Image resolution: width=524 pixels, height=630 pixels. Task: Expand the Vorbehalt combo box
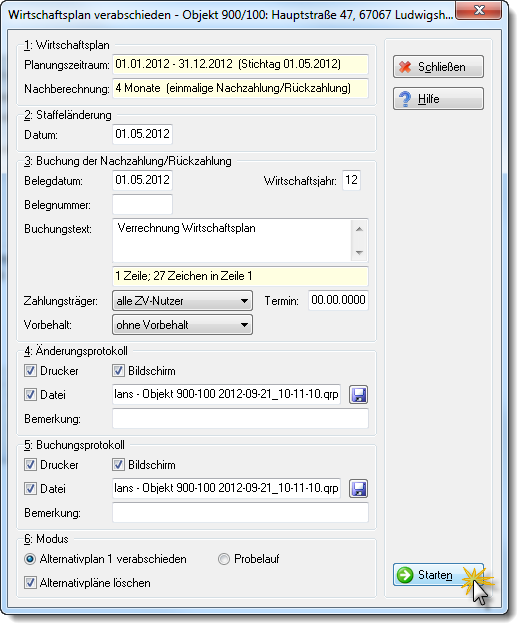182,325
